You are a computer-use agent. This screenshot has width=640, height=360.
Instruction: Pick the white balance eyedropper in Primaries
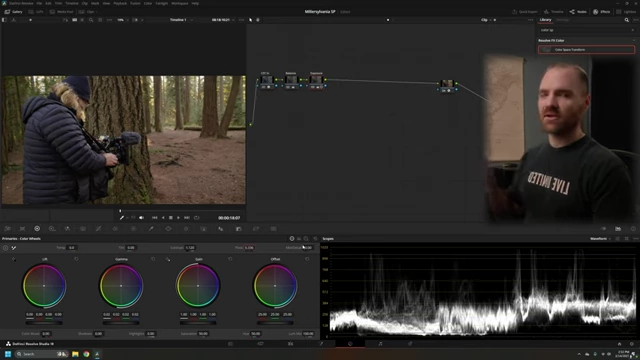14,248
